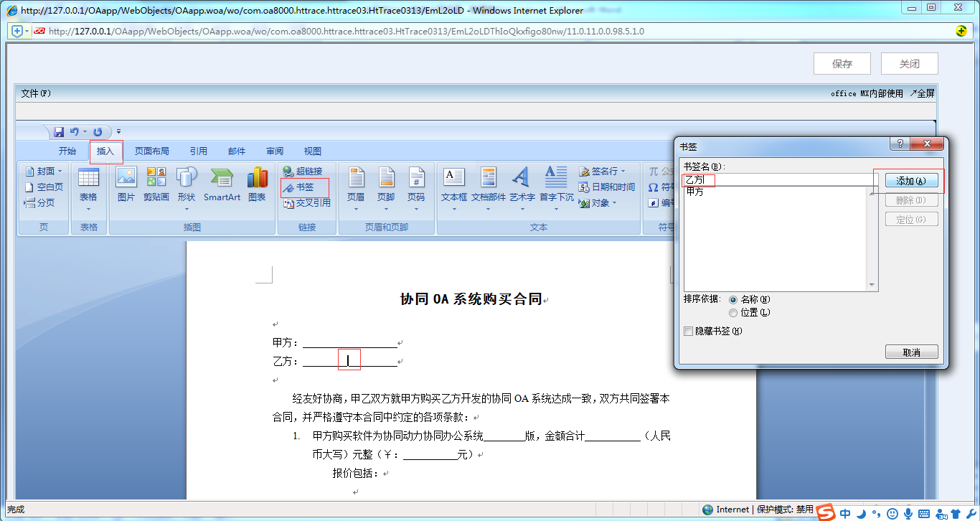Insert a hyperlink with the 超链接 icon
The height and width of the screenshot is (521, 980).
304,171
